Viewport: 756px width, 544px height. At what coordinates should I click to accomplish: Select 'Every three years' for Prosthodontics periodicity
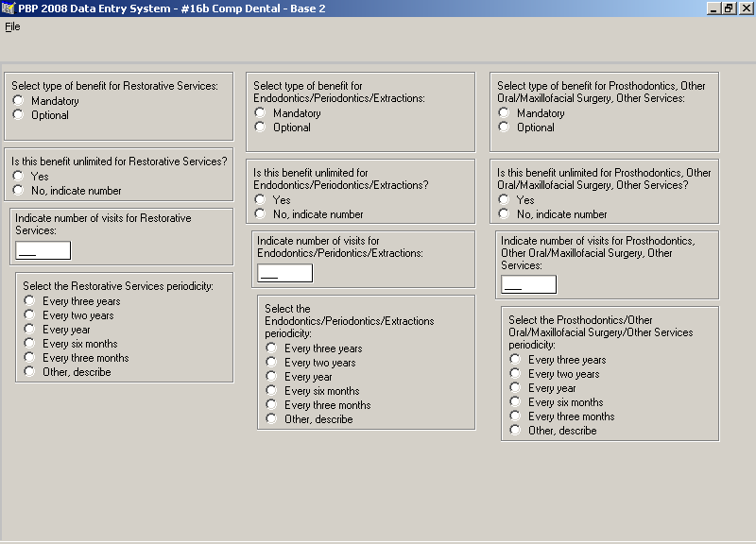[516, 360]
